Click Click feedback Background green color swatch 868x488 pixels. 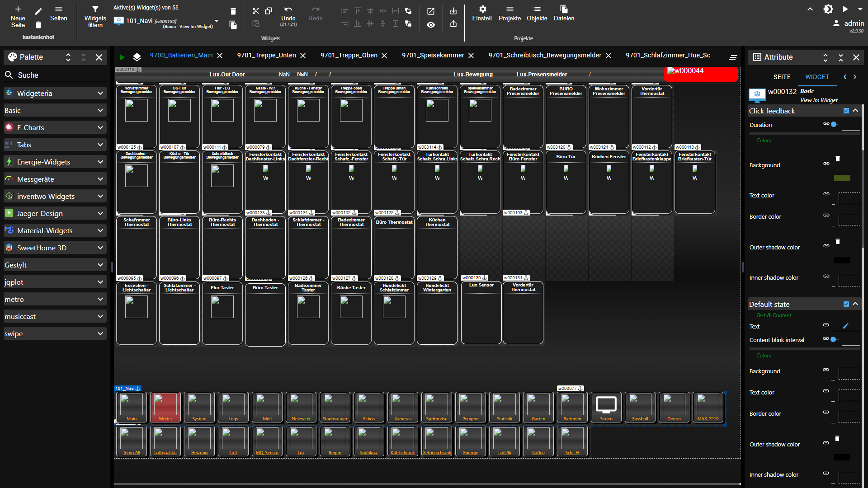click(842, 178)
